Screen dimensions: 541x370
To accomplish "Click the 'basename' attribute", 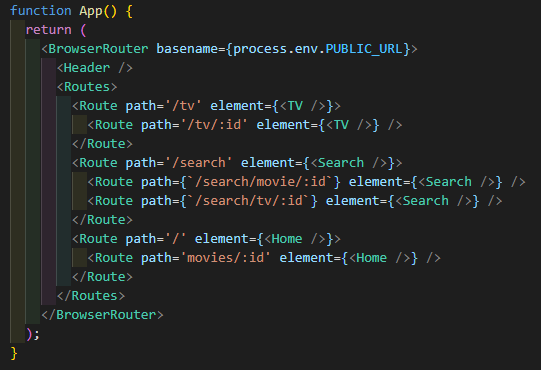I will [187, 49].
